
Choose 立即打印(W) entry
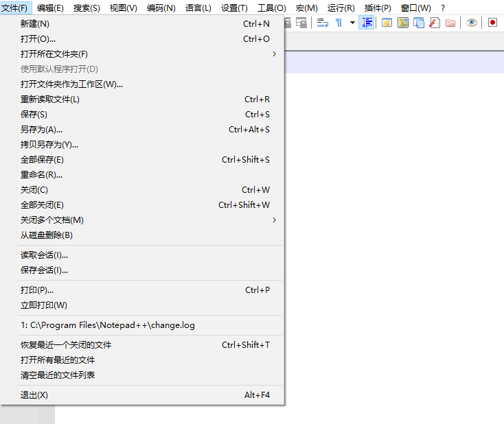coord(142,305)
